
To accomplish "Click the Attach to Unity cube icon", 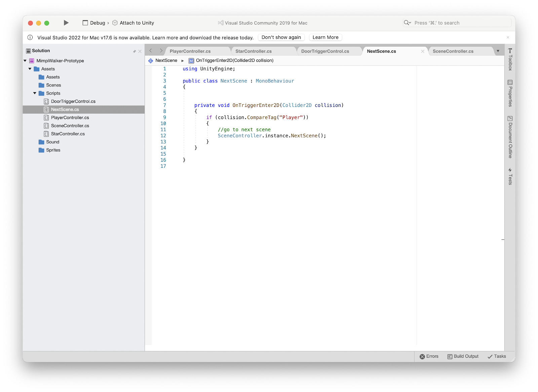I will [115, 23].
